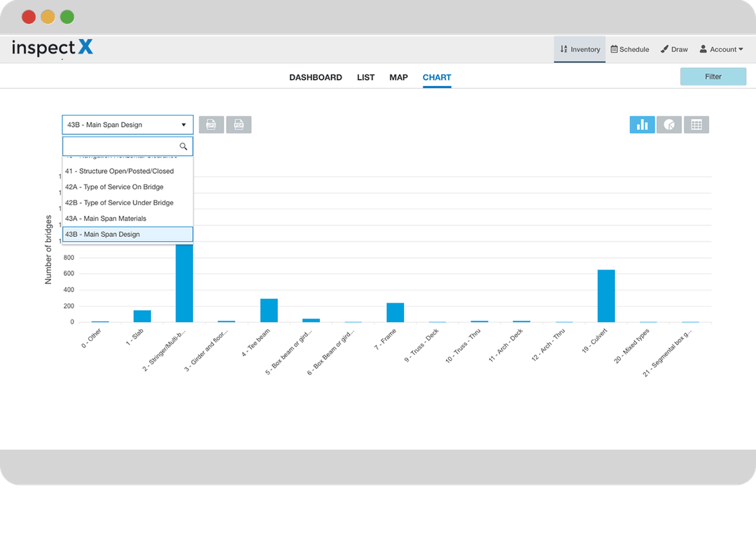Click the Filter button

click(713, 76)
